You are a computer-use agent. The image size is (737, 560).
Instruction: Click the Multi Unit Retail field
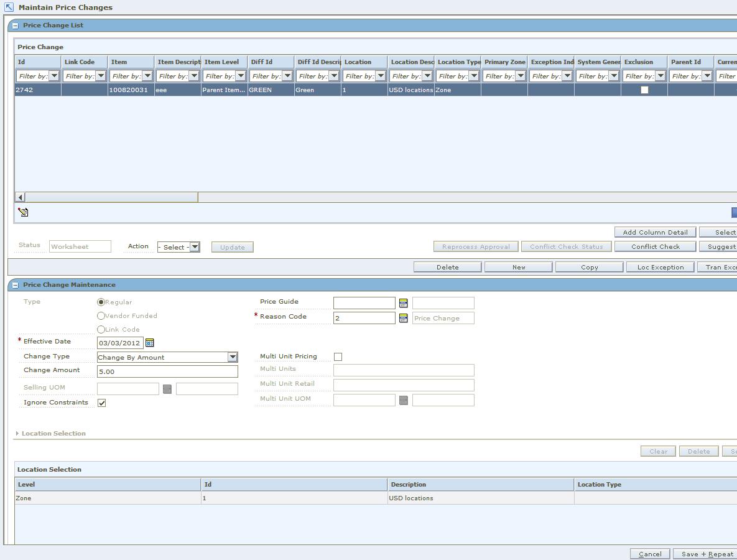tap(404, 385)
